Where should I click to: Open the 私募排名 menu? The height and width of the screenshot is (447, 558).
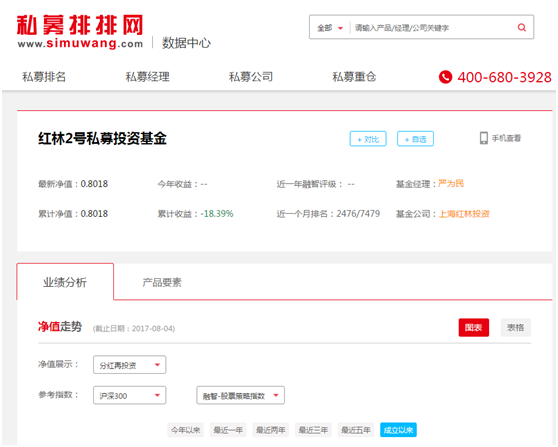(x=44, y=77)
